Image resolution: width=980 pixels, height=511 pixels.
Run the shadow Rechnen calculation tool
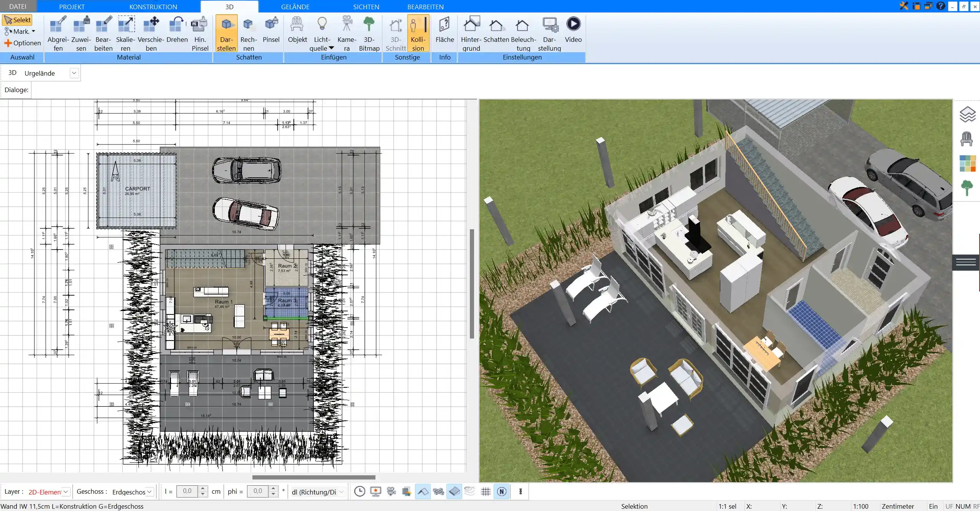(249, 33)
